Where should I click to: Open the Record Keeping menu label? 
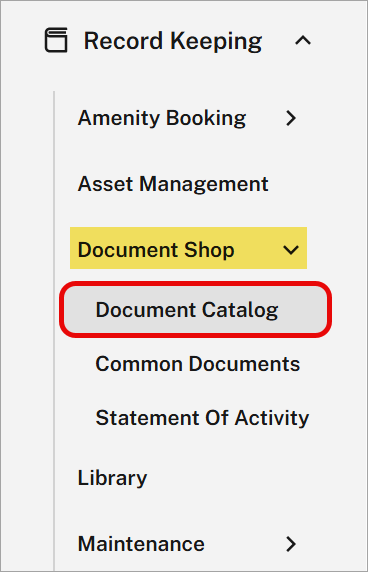[x=173, y=41]
